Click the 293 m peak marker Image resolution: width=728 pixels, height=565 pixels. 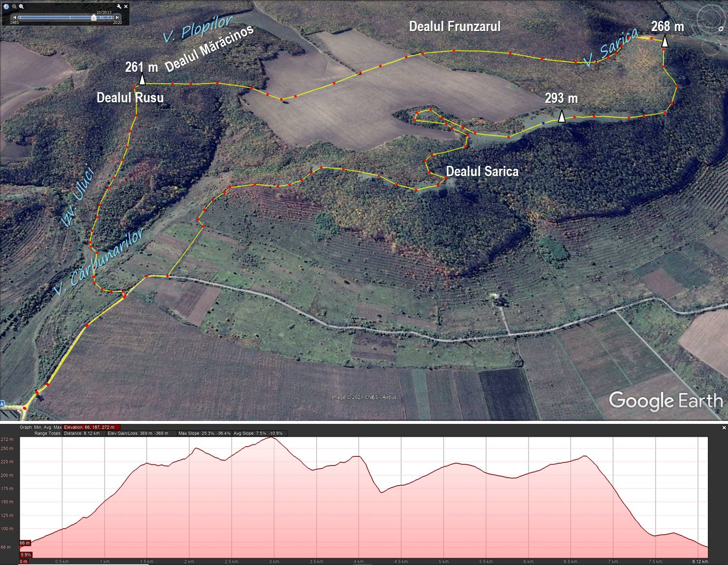pos(562,117)
